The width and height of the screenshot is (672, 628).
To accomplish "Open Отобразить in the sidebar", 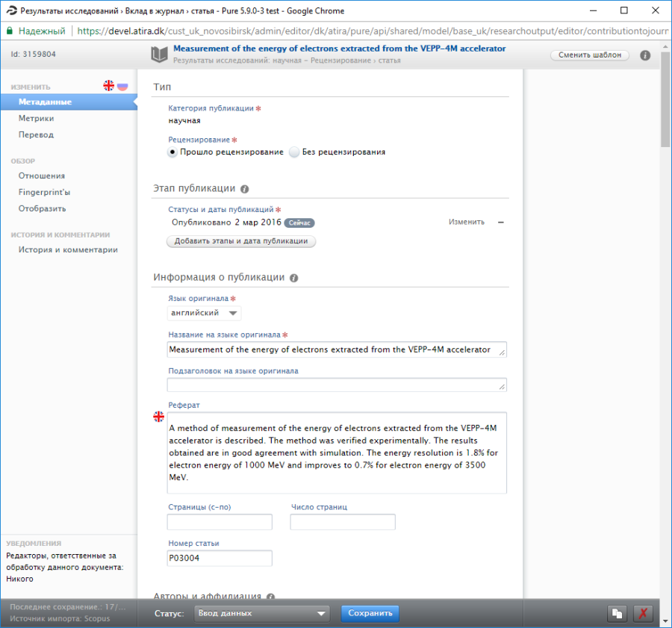I will (42, 209).
